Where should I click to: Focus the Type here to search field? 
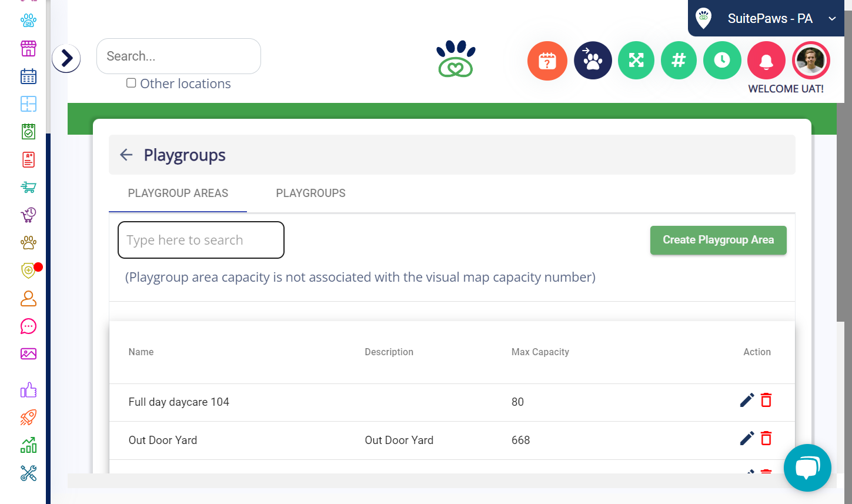click(201, 240)
